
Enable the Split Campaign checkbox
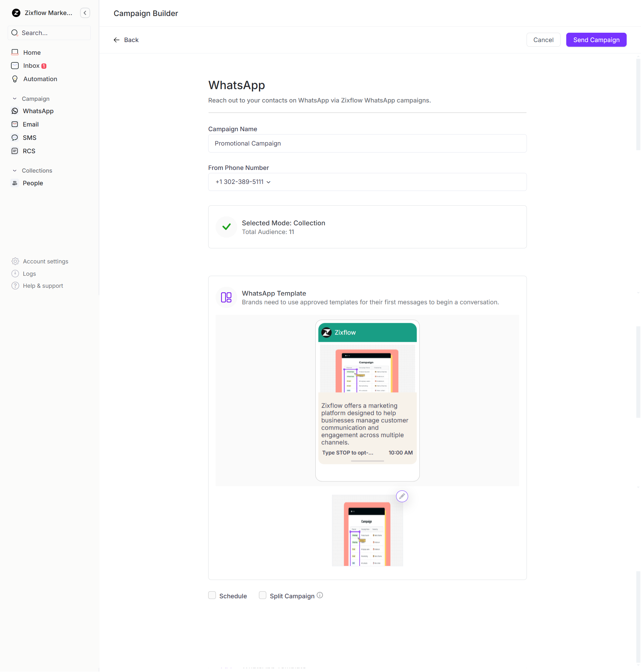(262, 596)
